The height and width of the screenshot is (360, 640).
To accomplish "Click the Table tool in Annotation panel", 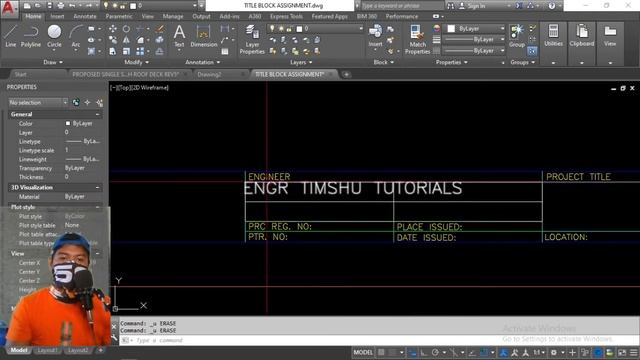I will click(x=224, y=51).
